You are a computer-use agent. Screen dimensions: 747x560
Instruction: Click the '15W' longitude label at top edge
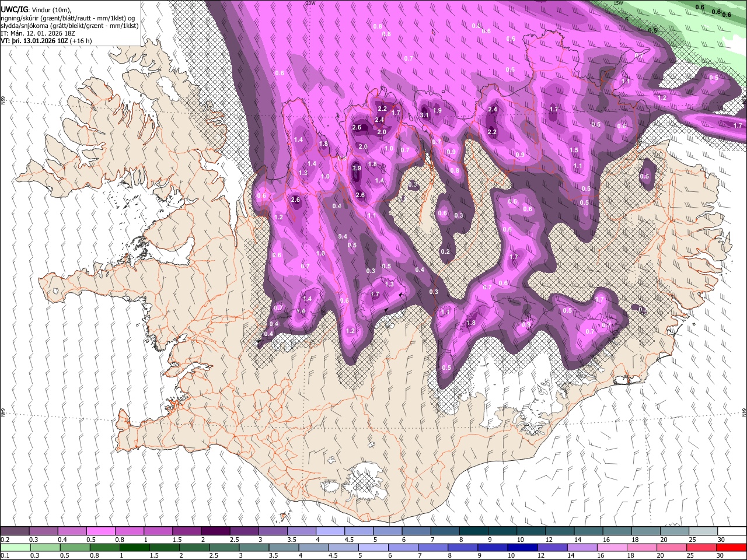(x=619, y=3)
